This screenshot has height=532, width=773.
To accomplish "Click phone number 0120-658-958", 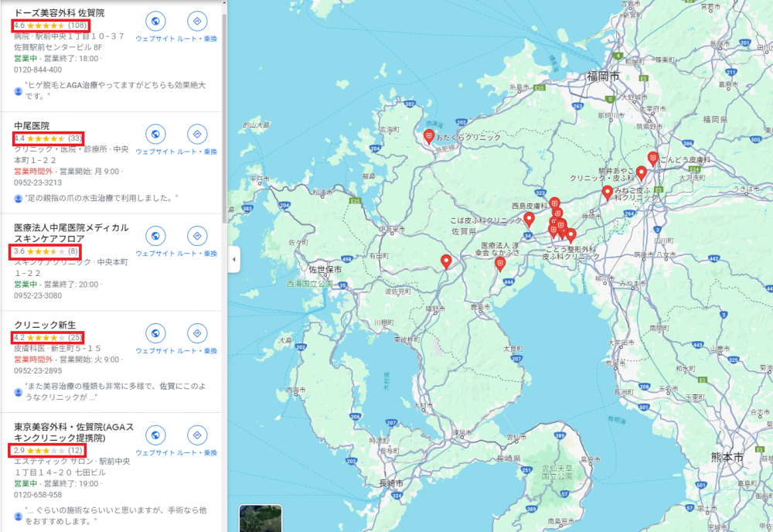I will (x=38, y=495).
